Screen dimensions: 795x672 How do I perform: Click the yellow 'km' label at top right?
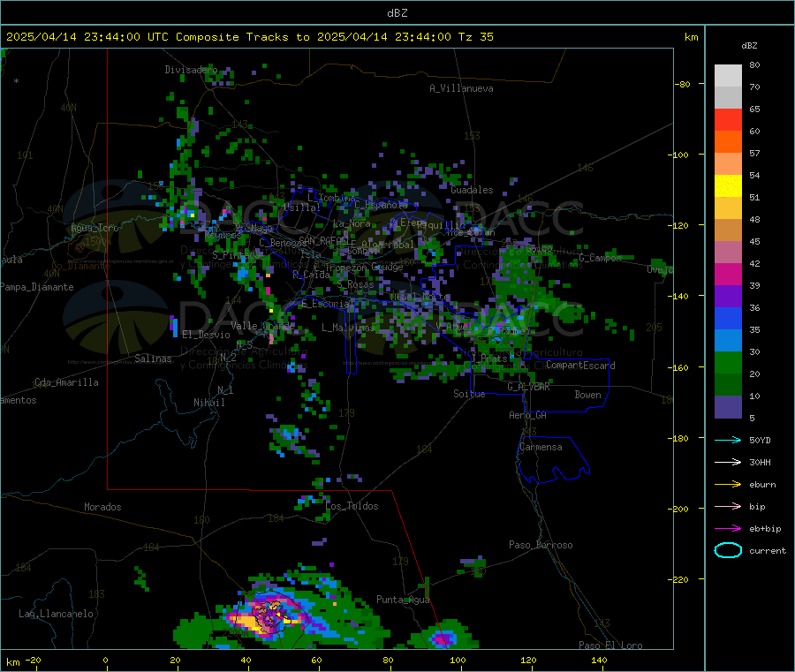pyautogui.click(x=691, y=37)
